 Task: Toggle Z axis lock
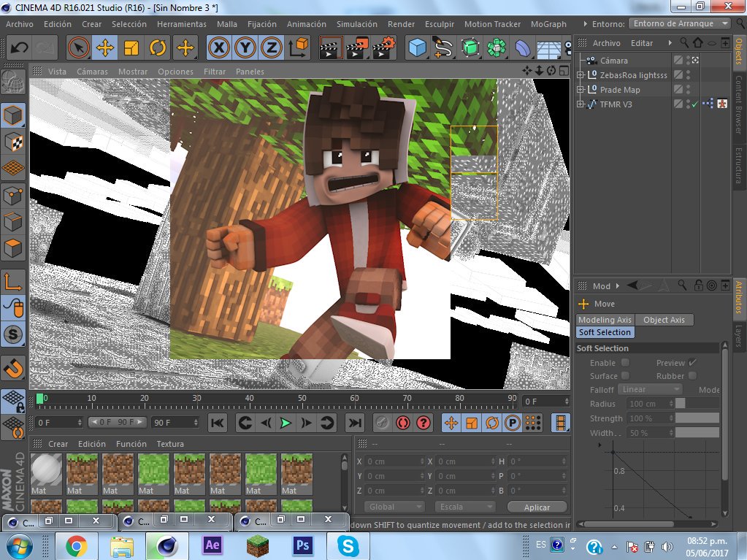(272, 47)
